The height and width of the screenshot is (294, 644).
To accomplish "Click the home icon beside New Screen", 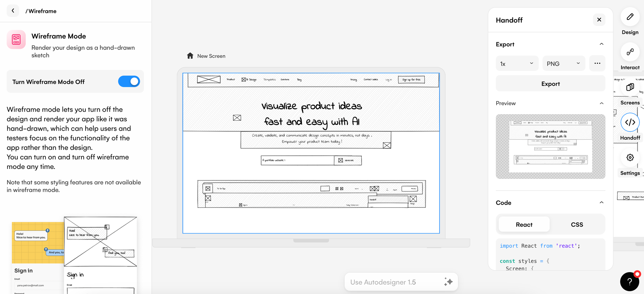I will [x=190, y=56].
